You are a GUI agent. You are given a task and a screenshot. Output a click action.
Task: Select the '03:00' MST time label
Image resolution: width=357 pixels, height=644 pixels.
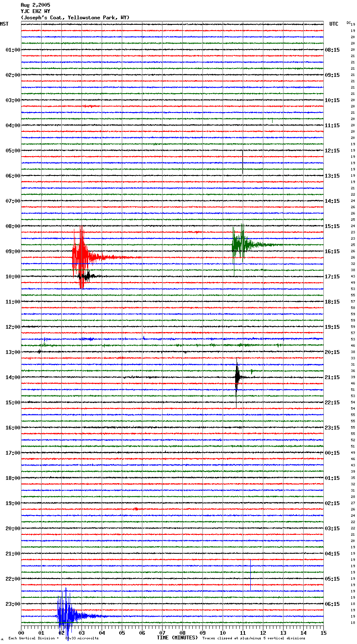(x=13, y=100)
